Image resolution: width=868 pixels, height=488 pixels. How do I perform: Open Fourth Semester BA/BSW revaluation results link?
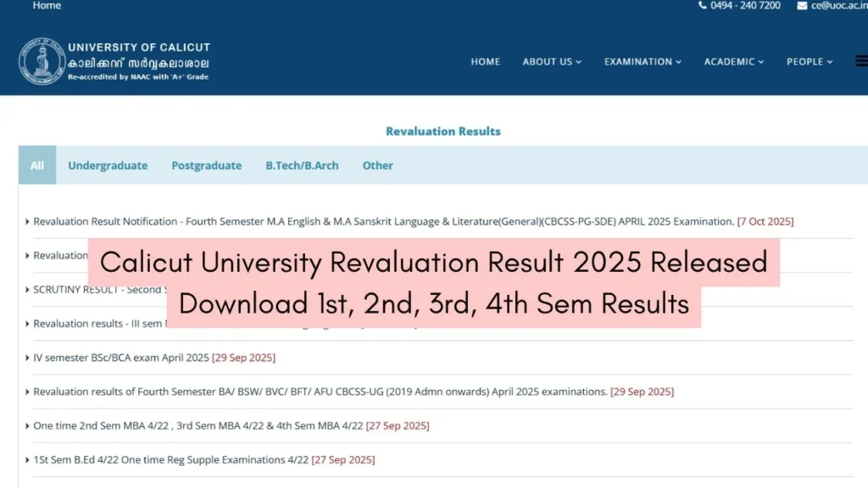point(320,391)
